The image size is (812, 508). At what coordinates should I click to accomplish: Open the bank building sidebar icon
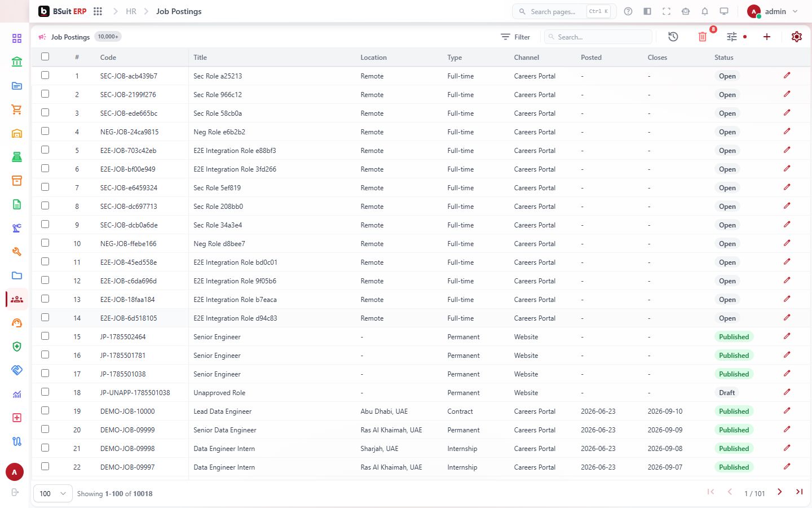point(17,62)
